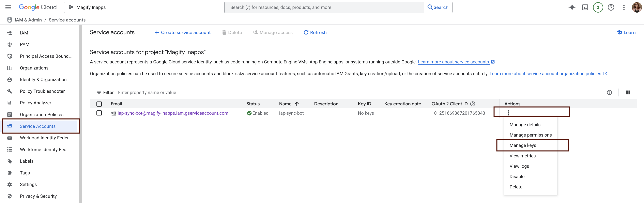The width and height of the screenshot is (644, 203).
Task: Check the checkbox for iap-sync-bot row
Action: point(99,113)
